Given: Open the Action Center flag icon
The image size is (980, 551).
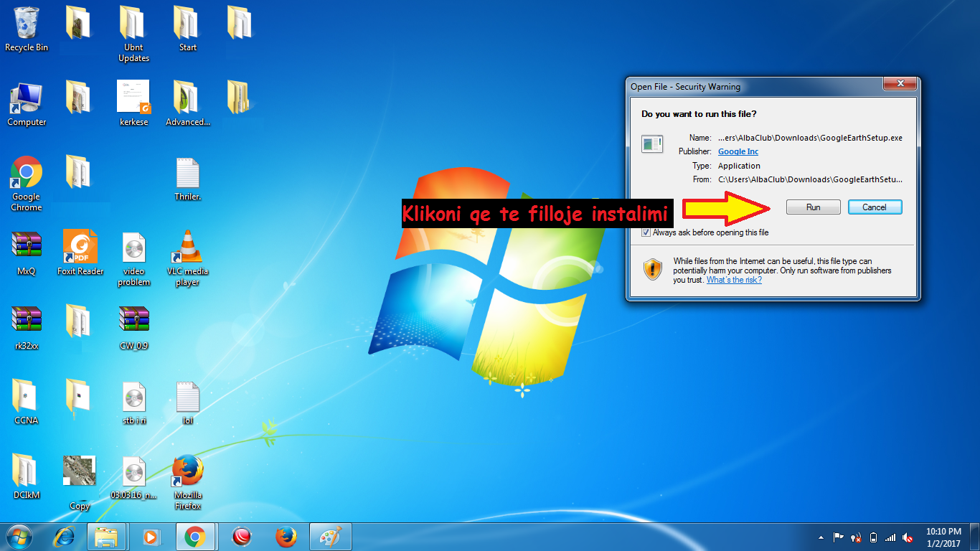Looking at the screenshot, I should (x=838, y=537).
